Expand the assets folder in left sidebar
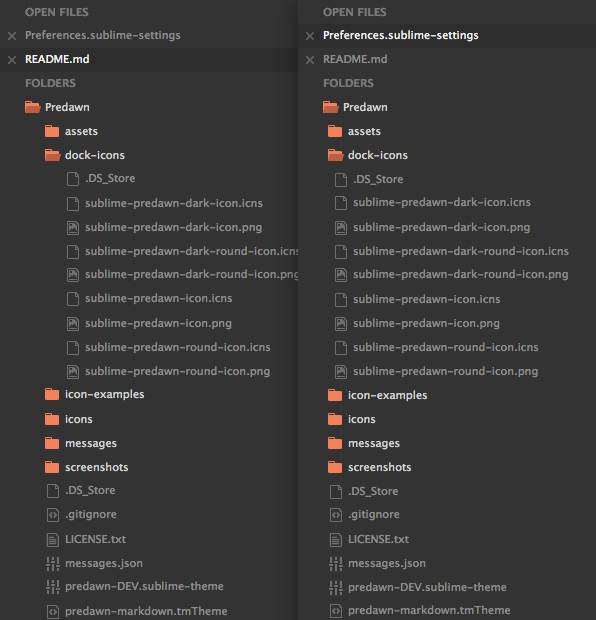Image resolution: width=596 pixels, height=620 pixels. click(52, 131)
